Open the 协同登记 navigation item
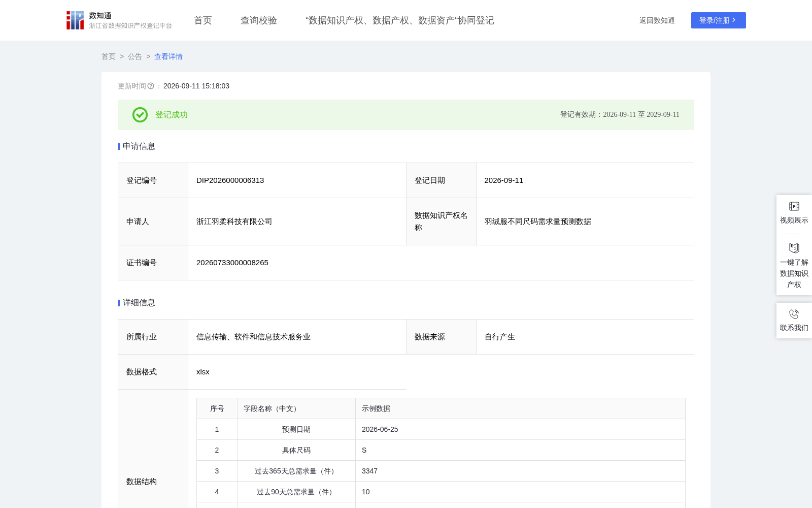The image size is (812, 508). click(x=400, y=20)
